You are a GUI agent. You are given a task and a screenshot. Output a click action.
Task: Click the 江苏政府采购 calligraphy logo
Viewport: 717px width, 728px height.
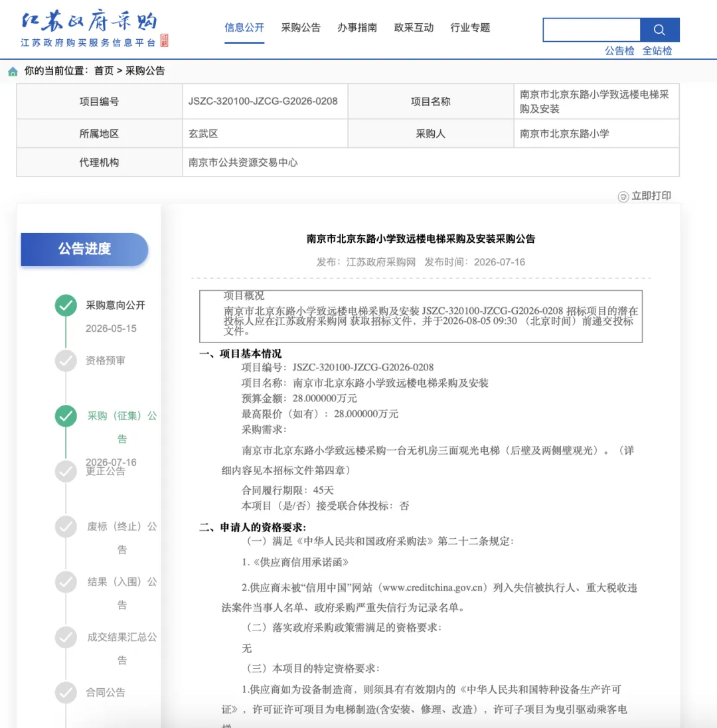click(90, 21)
